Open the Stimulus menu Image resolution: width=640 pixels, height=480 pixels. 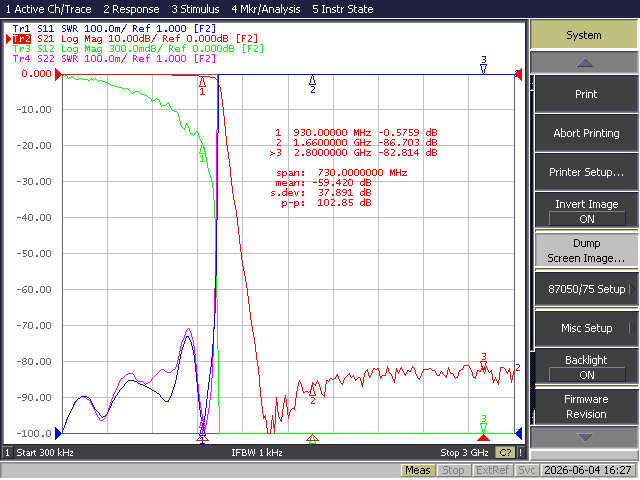[195, 9]
